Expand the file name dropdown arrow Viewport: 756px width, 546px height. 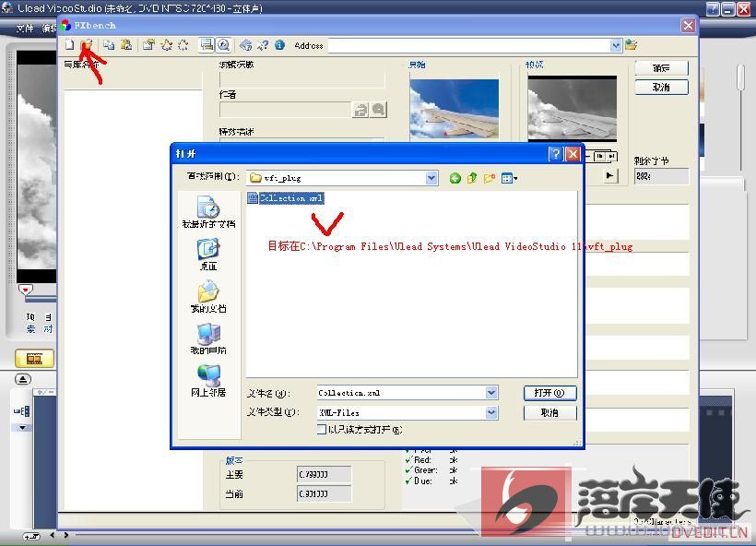491,393
